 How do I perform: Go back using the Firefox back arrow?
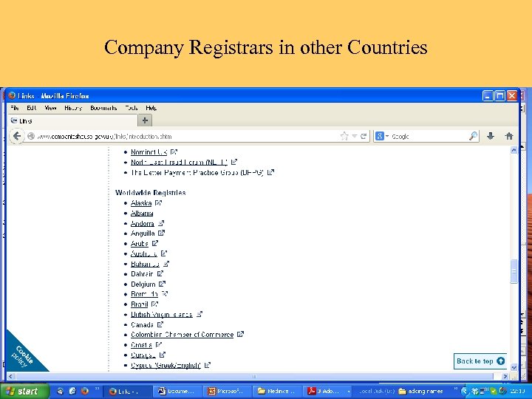pyautogui.click(x=16, y=137)
